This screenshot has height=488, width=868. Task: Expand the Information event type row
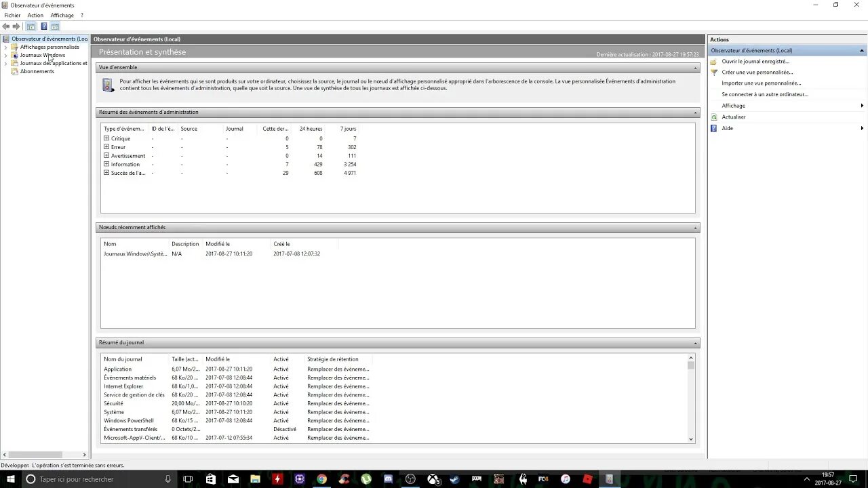[x=106, y=164]
